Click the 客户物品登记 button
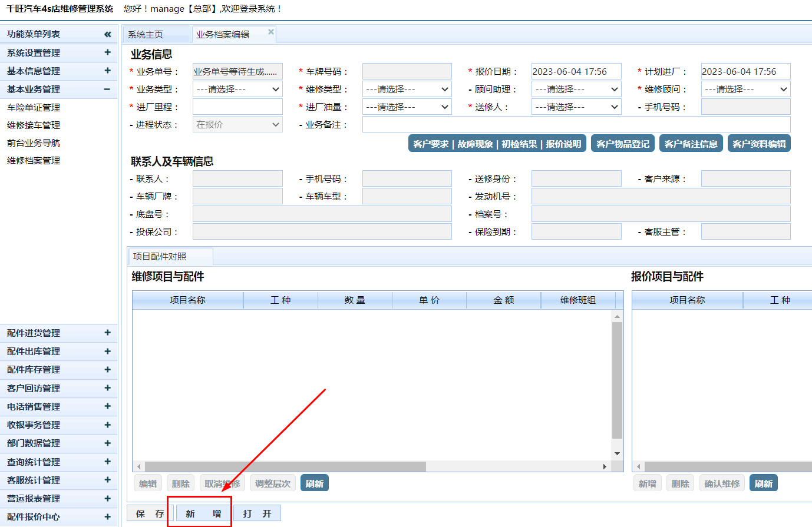 tap(623, 144)
